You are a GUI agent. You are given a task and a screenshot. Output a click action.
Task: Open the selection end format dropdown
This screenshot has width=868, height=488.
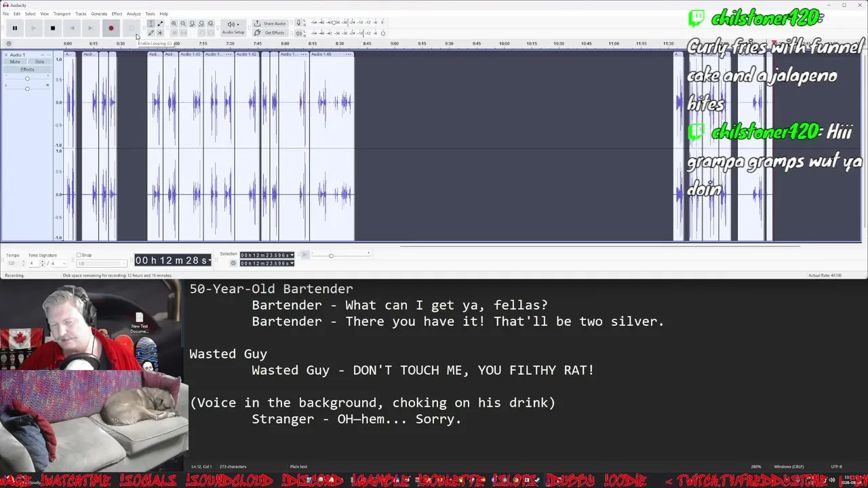click(292, 263)
